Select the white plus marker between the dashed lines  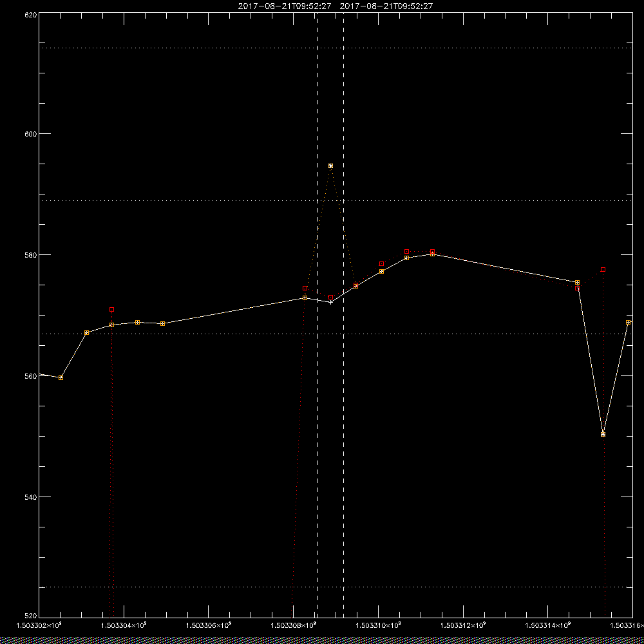tap(331, 302)
